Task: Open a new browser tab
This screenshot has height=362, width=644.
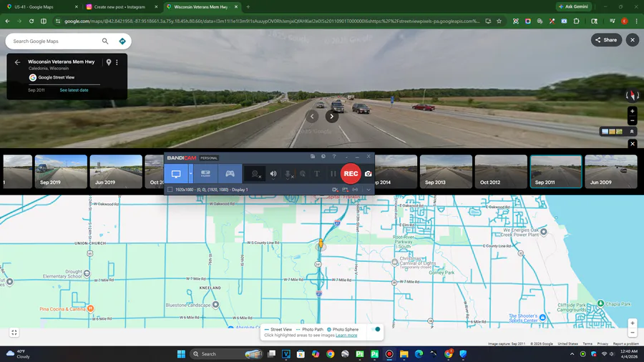Action: [248, 7]
